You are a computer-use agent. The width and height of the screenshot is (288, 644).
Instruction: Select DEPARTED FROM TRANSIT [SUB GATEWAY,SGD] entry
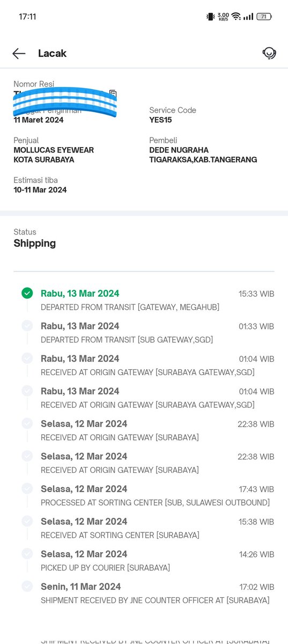pyautogui.click(x=144, y=333)
